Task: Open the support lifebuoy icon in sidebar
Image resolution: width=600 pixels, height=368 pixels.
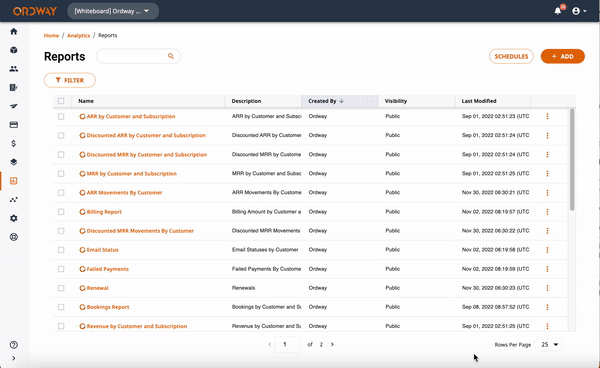Action: [x=14, y=237]
